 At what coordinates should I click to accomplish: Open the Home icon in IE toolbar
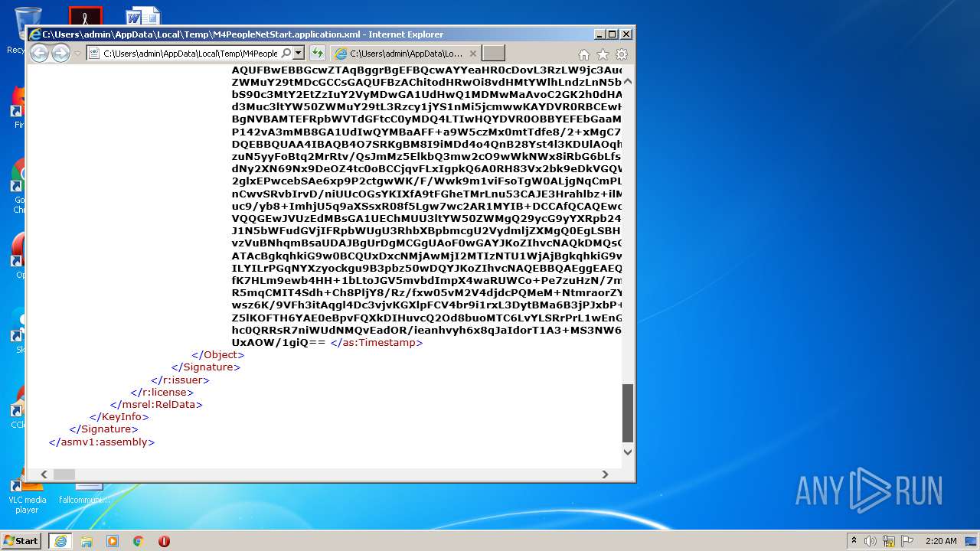tap(584, 54)
